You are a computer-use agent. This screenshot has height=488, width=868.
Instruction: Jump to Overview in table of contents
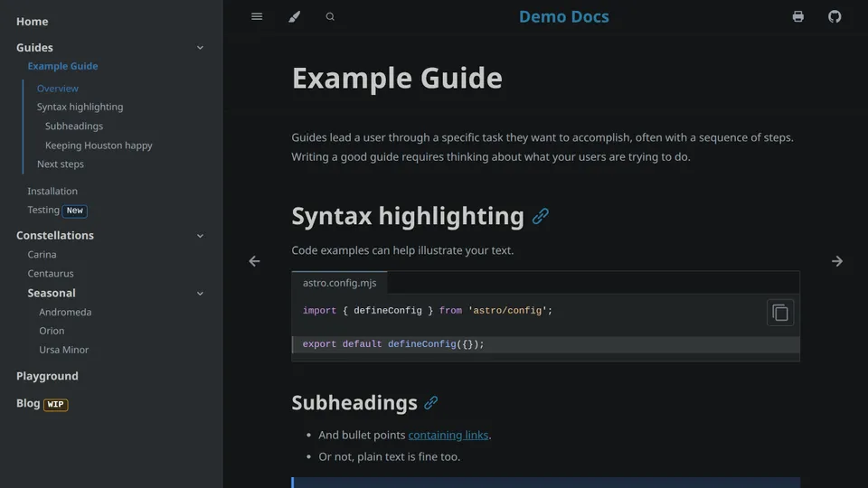(58, 89)
